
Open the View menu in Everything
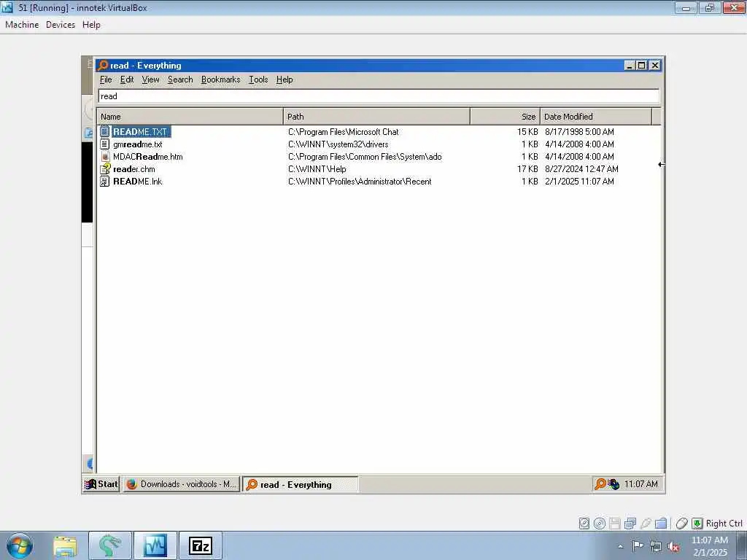click(x=150, y=79)
